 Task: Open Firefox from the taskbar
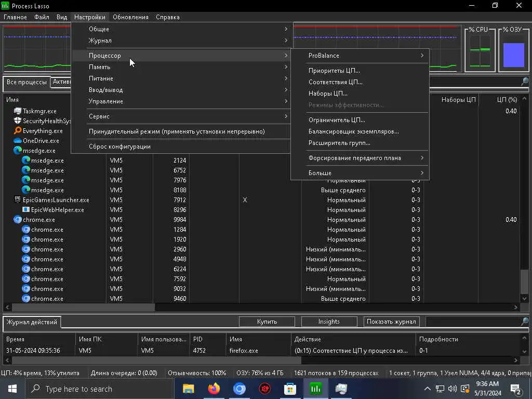click(x=214, y=389)
